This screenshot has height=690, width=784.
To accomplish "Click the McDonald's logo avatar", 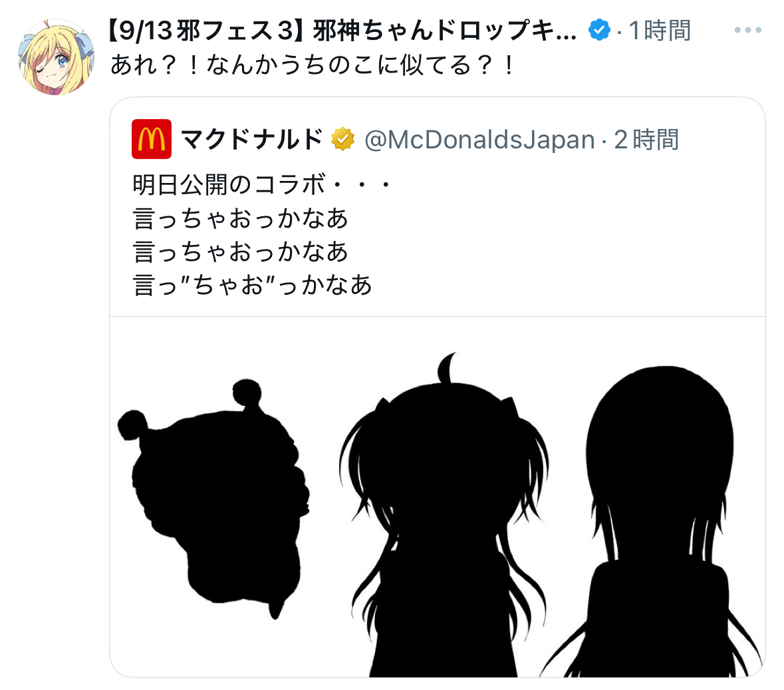I will [x=152, y=139].
